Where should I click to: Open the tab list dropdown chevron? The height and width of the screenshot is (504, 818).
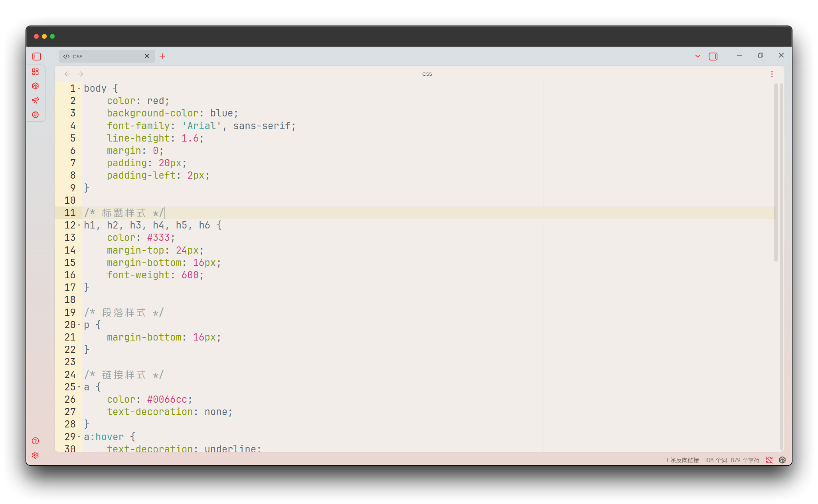pos(697,56)
